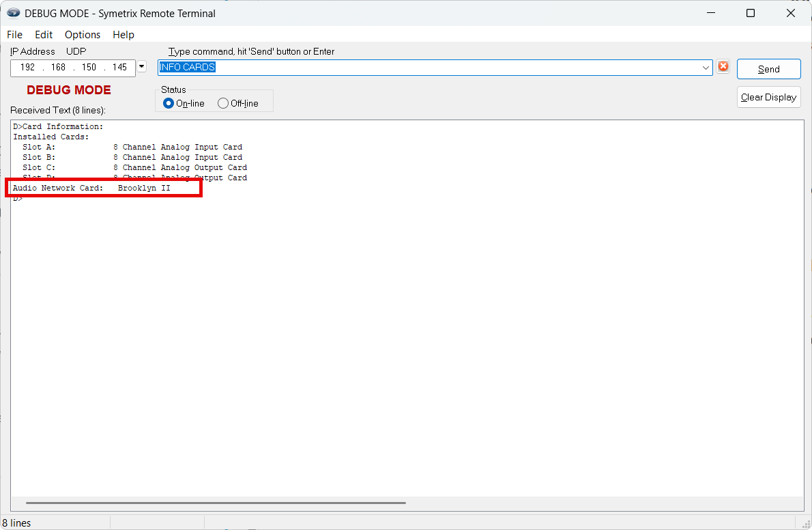Open the Options menu

[83, 35]
